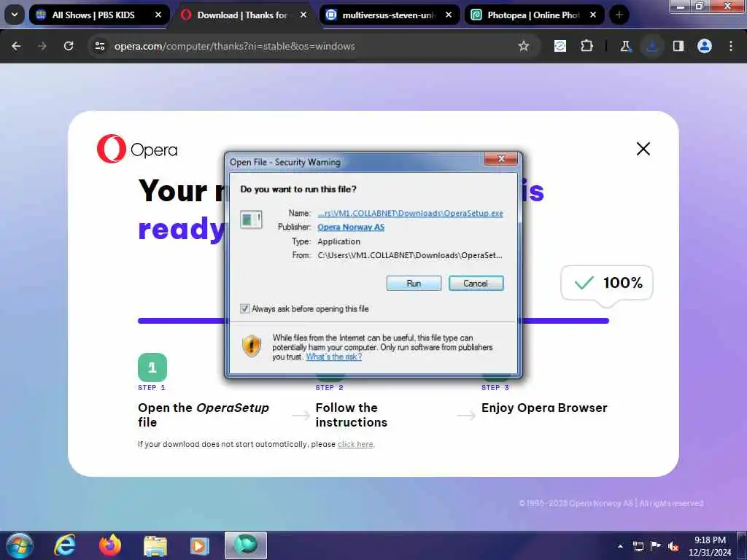
Task: Open the Windows Start menu
Action: pos(19,545)
